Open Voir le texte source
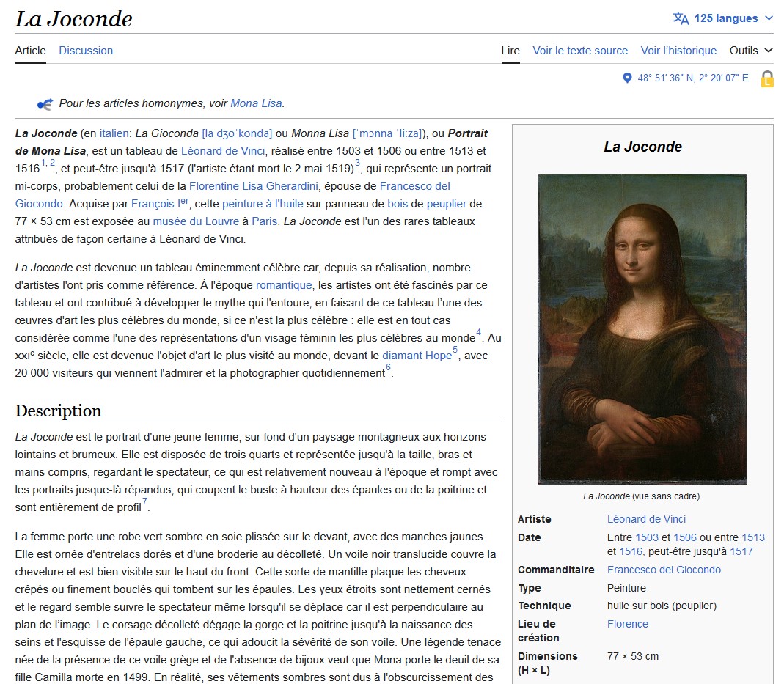This screenshot has height=684, width=784. coord(580,51)
